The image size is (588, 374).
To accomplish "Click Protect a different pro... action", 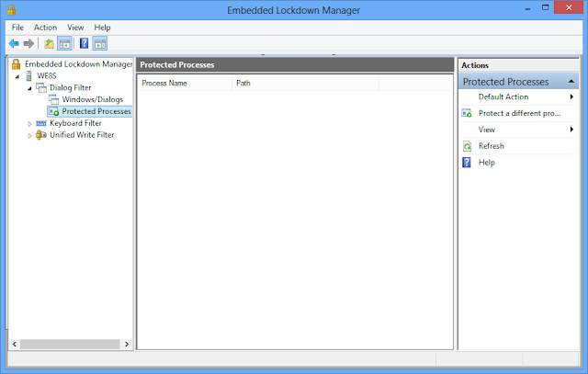I will pyautogui.click(x=519, y=113).
